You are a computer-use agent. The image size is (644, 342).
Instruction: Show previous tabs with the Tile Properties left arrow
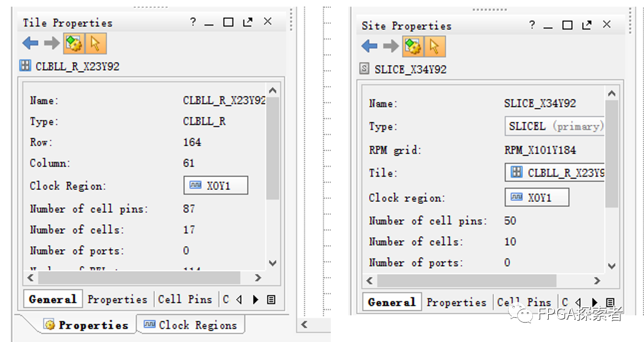click(x=239, y=300)
